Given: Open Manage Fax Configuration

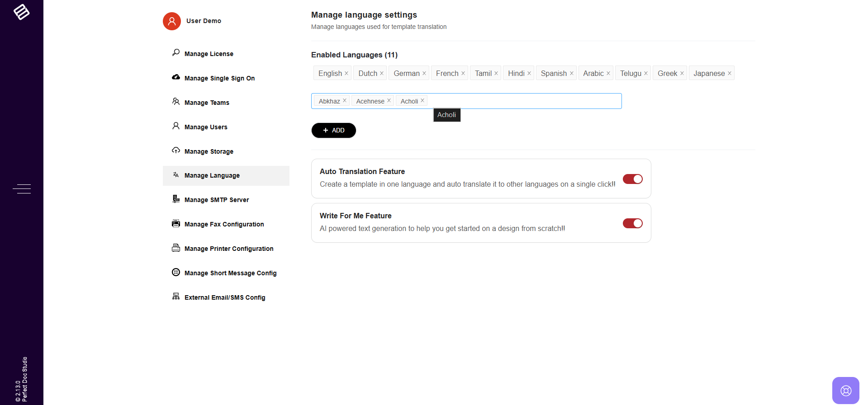Looking at the screenshot, I should coord(224,224).
